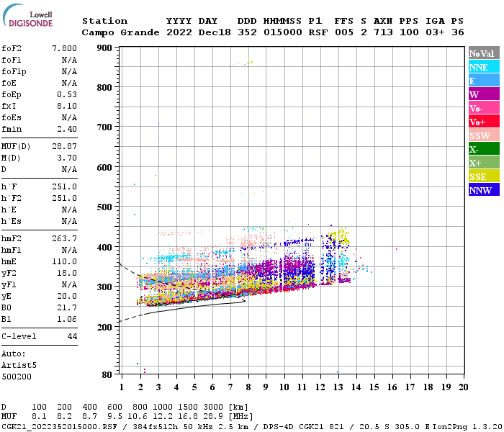Viewport: 504px width, 432px height.
Task: Select the W purple legend swatch
Action: [484, 94]
